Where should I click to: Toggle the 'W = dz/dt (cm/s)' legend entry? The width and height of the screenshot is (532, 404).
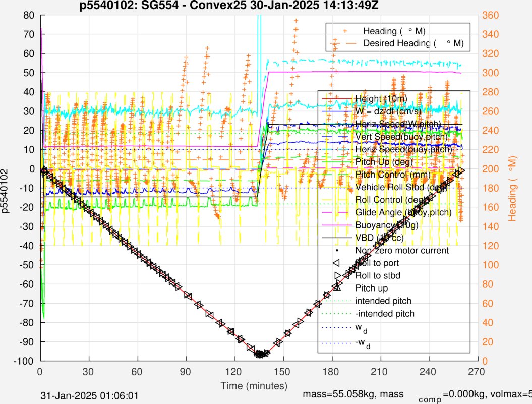387,111
